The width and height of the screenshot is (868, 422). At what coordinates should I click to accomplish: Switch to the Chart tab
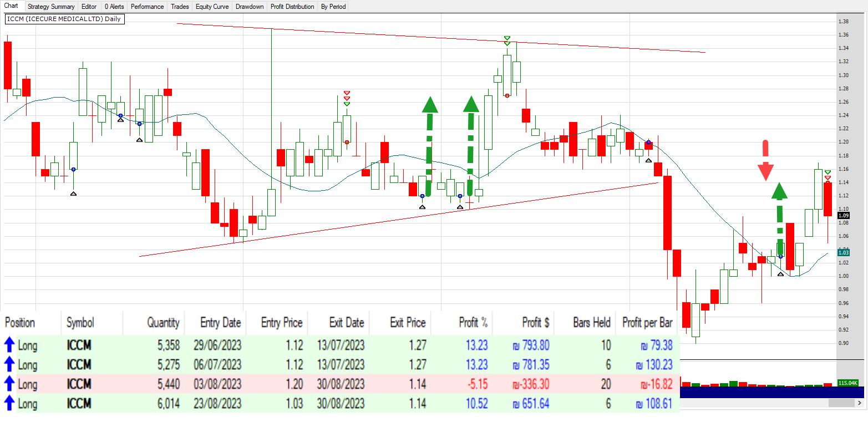coord(11,6)
